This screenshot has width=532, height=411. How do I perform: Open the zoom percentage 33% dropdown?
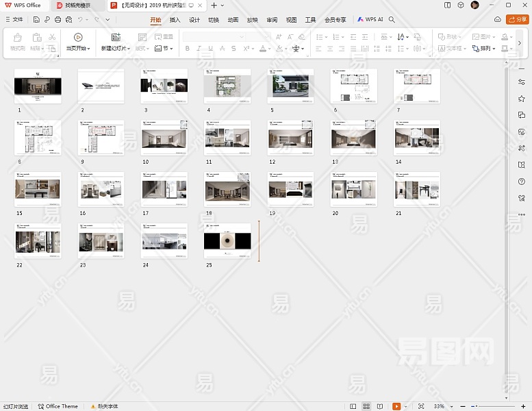point(442,406)
